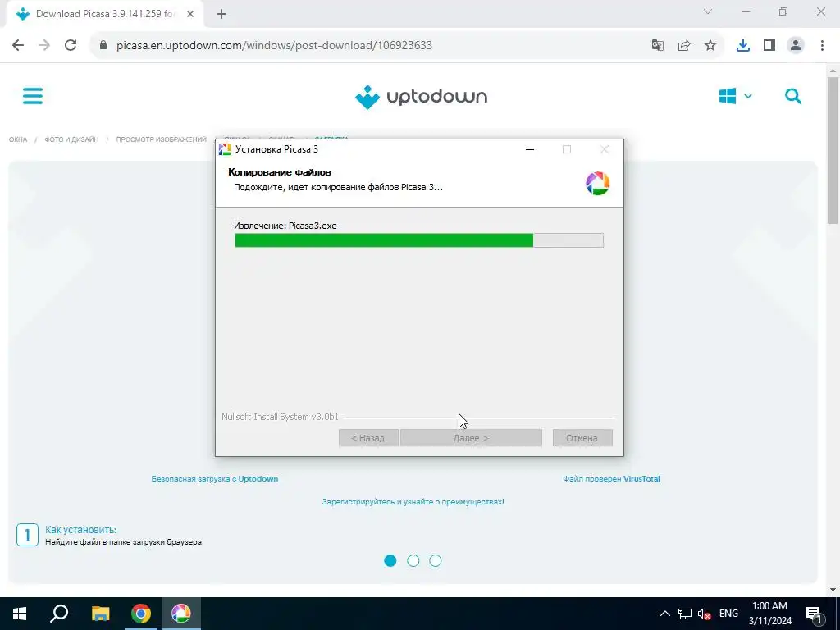The height and width of the screenshot is (630, 840).
Task: Open ФОТО И ДИЗАЙН breadcrumb
Action: click(71, 139)
